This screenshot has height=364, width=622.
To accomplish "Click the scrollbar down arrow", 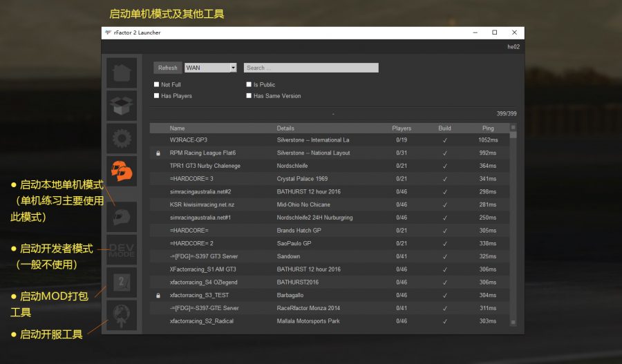I will tap(513, 323).
